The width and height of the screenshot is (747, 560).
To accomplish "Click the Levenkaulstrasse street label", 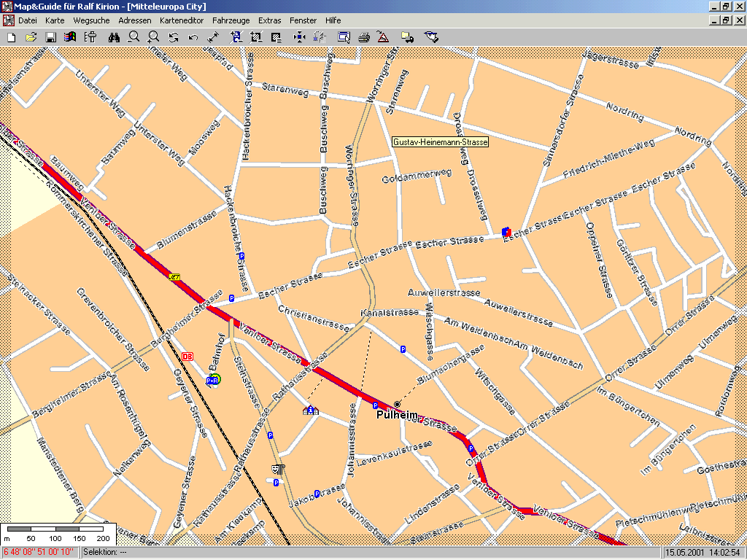I will [x=394, y=452].
